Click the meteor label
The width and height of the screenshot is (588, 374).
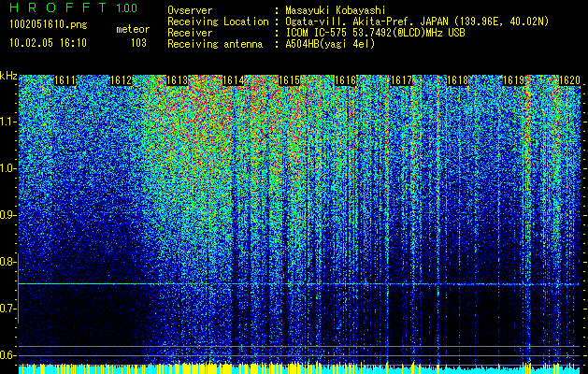[133, 29]
